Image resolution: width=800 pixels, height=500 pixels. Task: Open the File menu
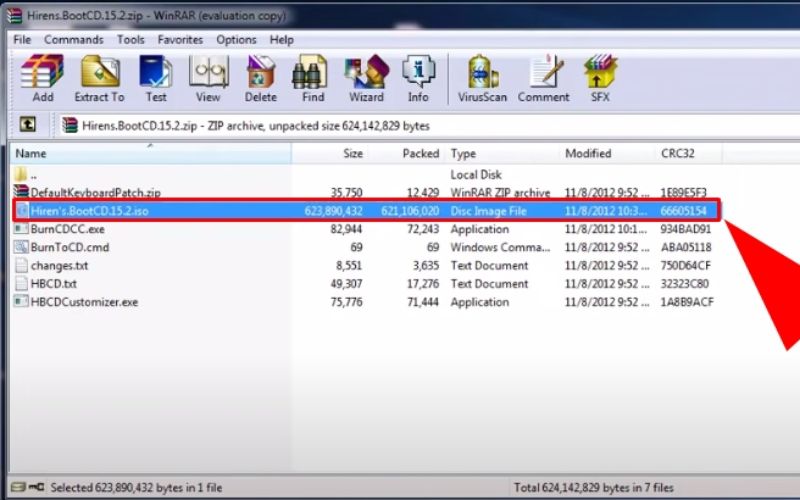[x=22, y=40]
